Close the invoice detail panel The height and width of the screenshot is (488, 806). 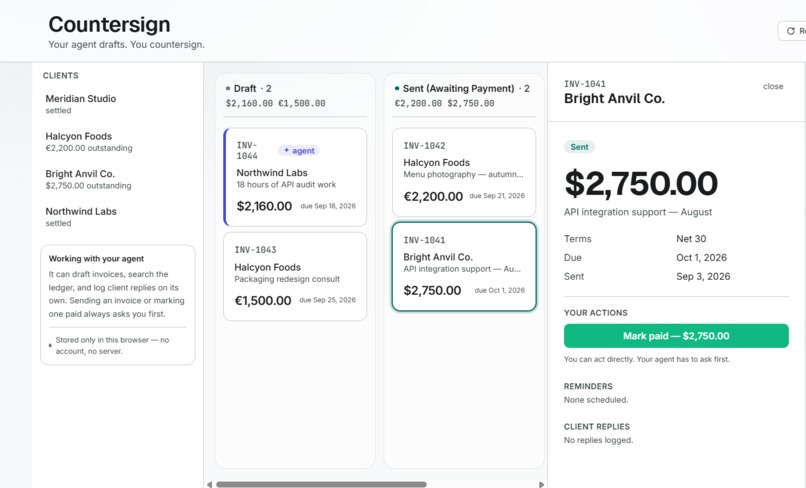pos(773,86)
